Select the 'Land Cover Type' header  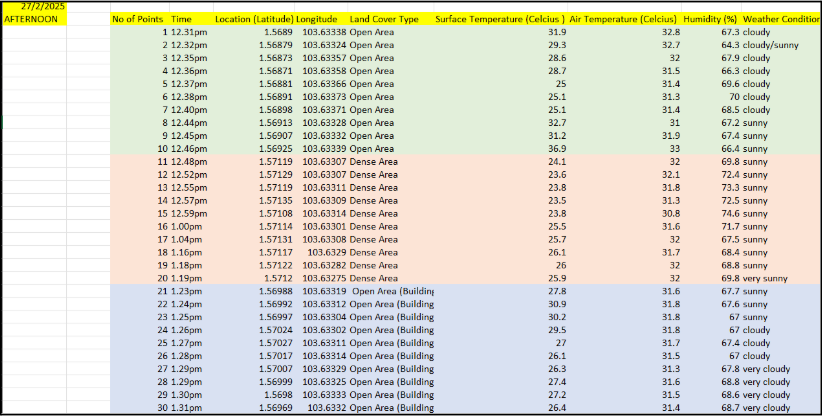coord(385,19)
